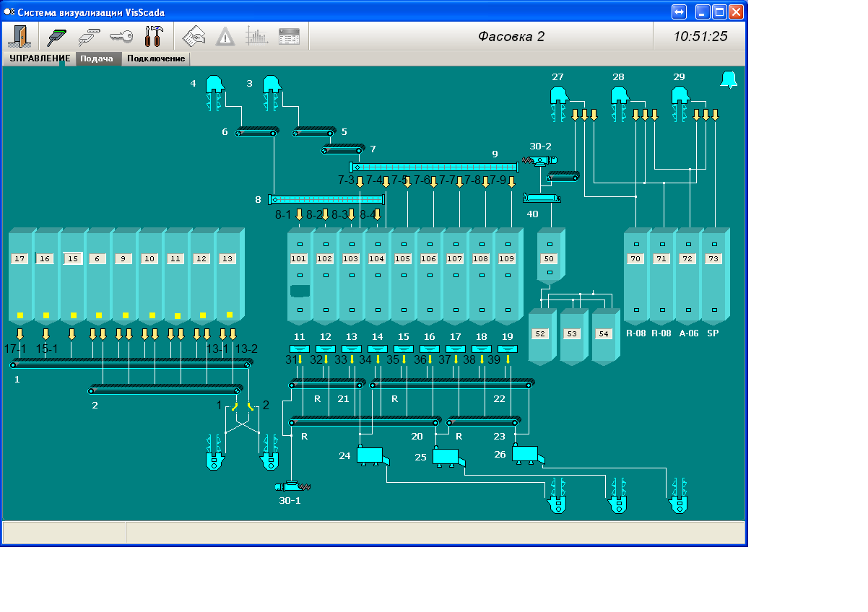Open the bar chart trends icon
Image resolution: width=868 pixels, height=612 pixels.
[x=256, y=36]
